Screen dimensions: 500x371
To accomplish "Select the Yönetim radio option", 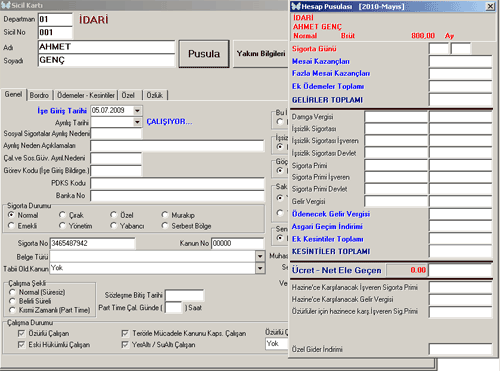I will coord(62,226).
